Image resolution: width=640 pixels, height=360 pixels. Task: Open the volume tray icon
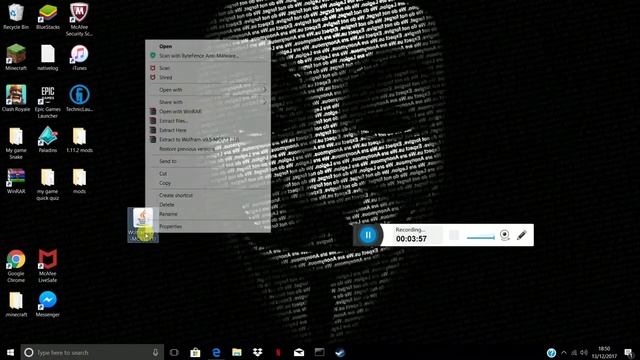(584, 353)
